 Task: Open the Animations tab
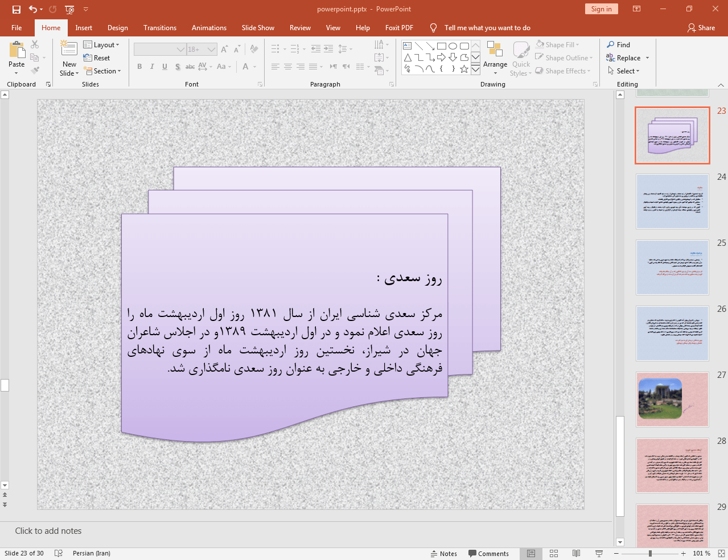tap(209, 27)
